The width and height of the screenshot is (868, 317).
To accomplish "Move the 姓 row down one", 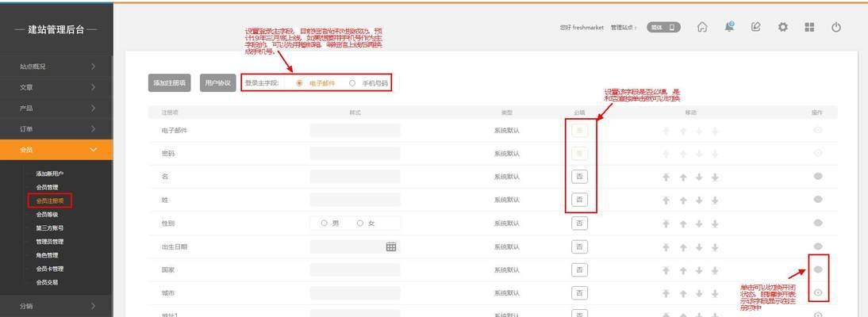I will click(x=699, y=201).
